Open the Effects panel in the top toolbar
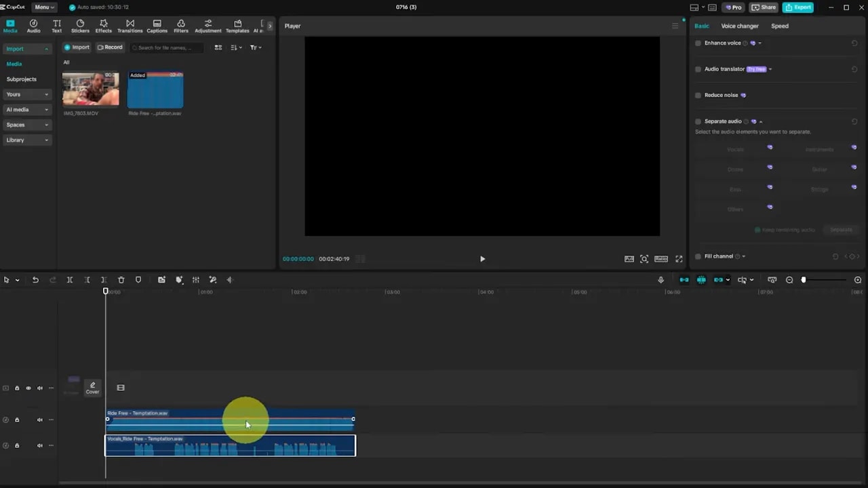 [x=103, y=26]
